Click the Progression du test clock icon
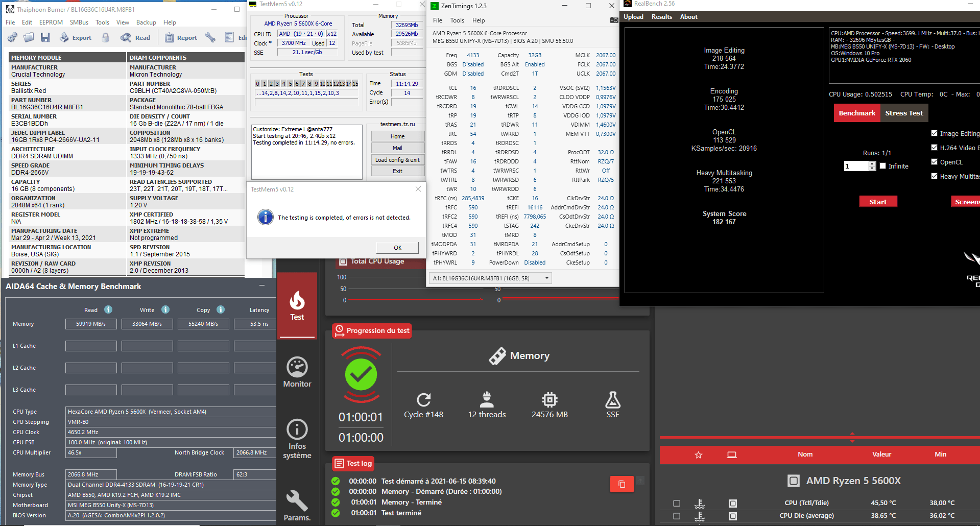The height and width of the screenshot is (526, 980). pyautogui.click(x=339, y=330)
